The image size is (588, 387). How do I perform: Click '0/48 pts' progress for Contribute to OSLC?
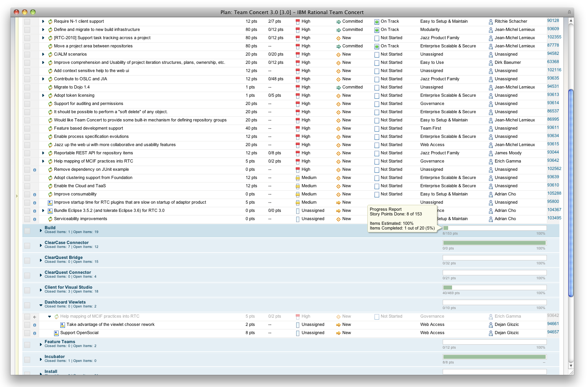[276, 79]
